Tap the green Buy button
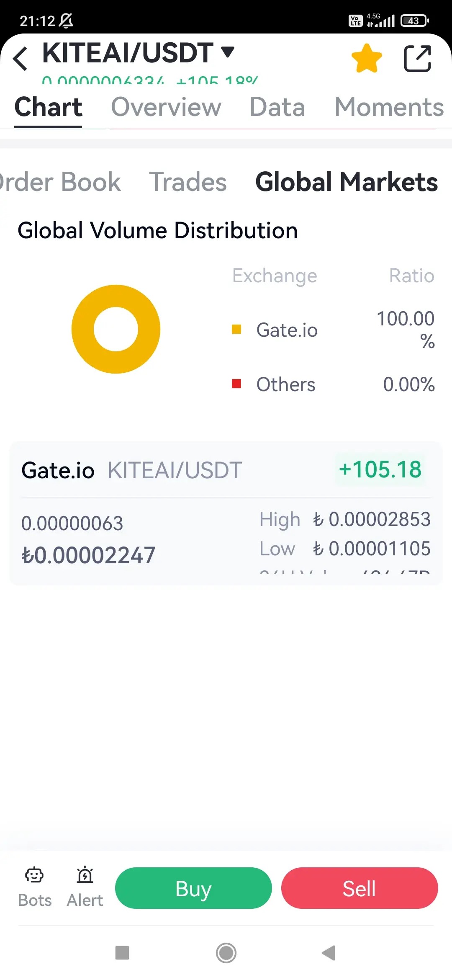Image resolution: width=452 pixels, height=980 pixels. 193,888
